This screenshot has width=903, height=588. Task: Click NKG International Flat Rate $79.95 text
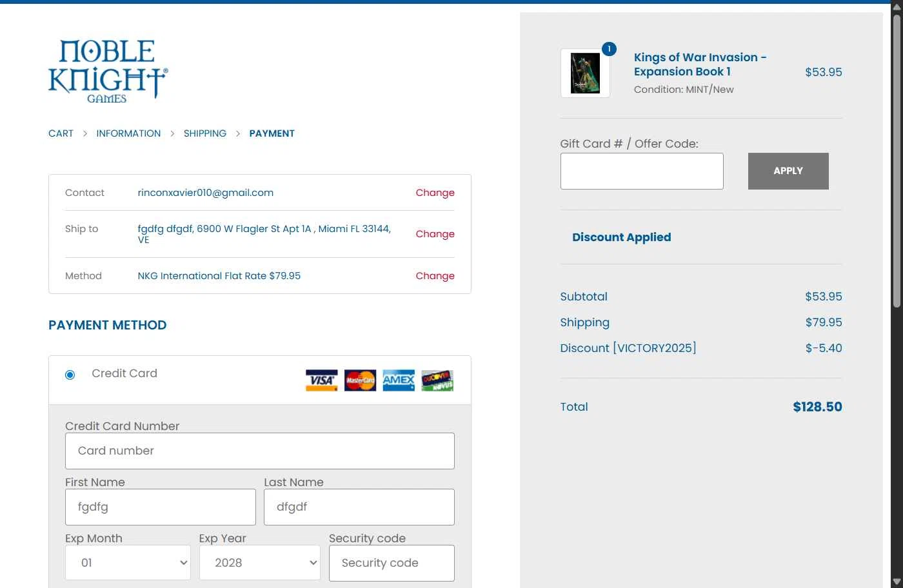[x=219, y=276]
